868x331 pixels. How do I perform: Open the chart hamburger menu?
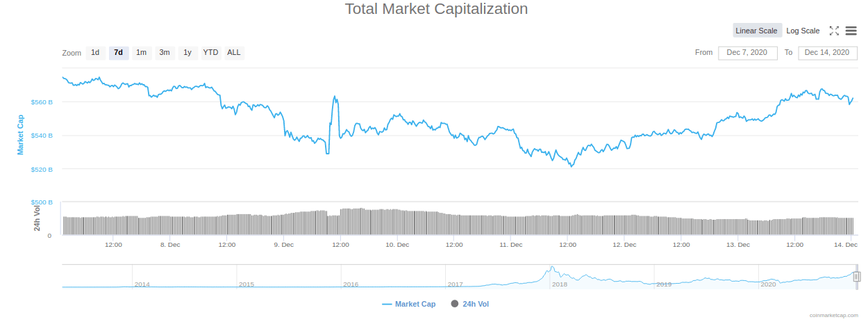click(851, 31)
